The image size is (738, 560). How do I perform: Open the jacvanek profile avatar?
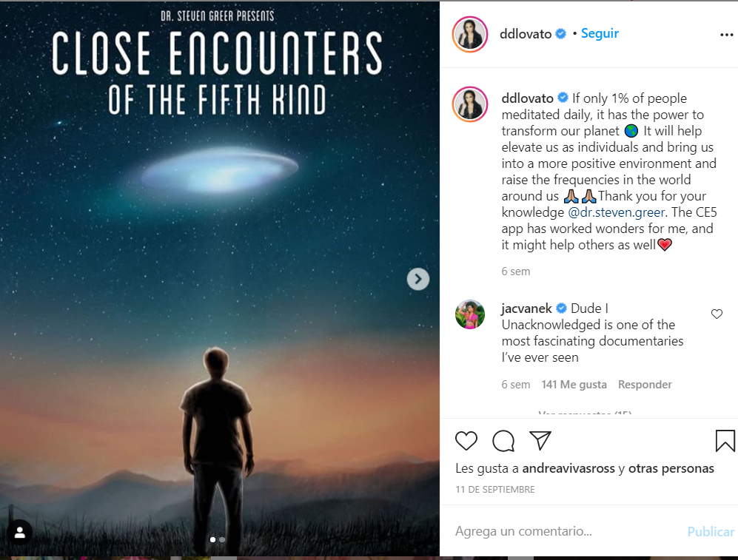pyautogui.click(x=470, y=314)
